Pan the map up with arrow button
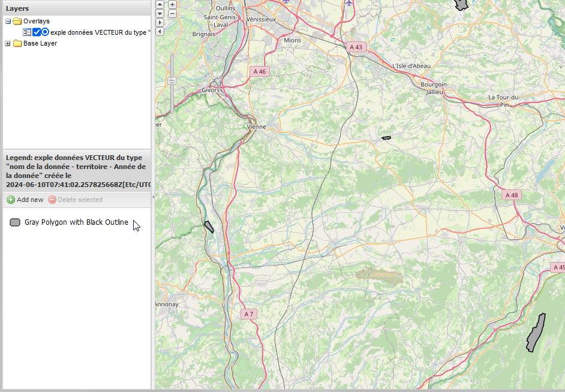The width and height of the screenshot is (565, 392). [160, 4]
